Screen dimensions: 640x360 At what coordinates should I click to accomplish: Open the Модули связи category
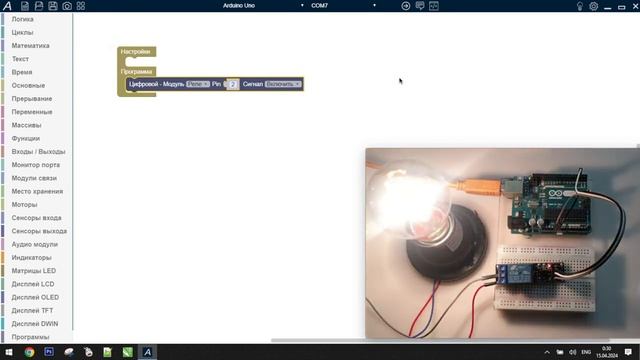click(34, 178)
